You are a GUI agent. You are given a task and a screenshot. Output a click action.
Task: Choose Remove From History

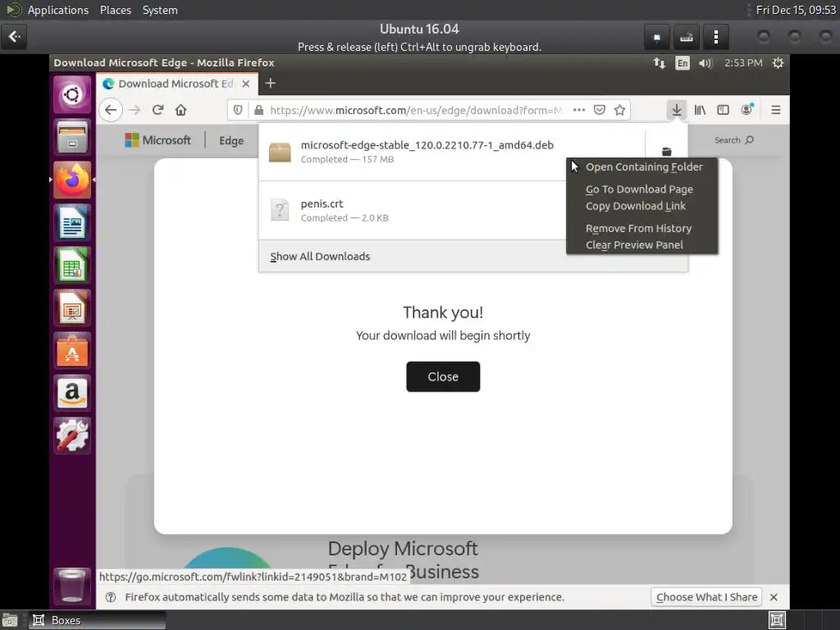point(638,228)
